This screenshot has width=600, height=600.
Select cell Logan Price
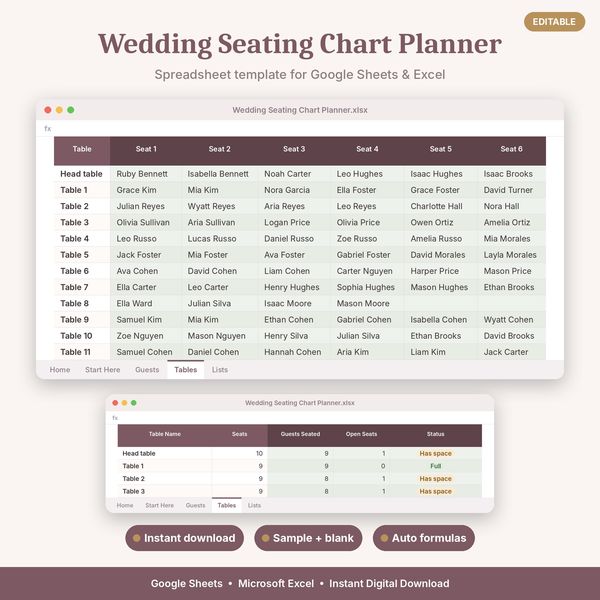294,223
